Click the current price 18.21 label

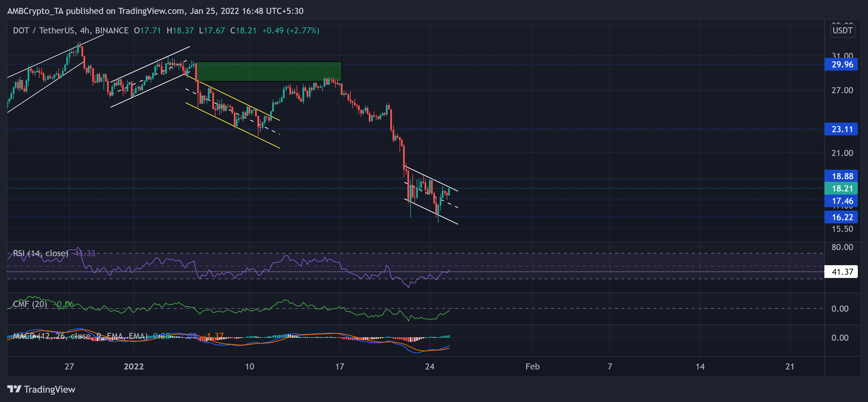click(841, 189)
